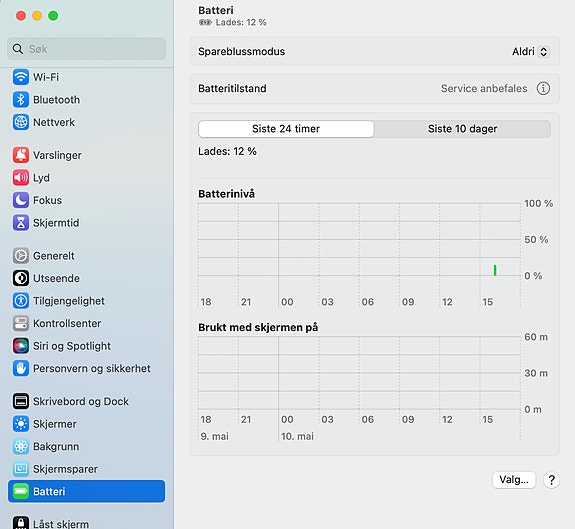Open the Spareblussmodus Aldri dropdown
This screenshot has width=575, height=529.
pyautogui.click(x=530, y=52)
